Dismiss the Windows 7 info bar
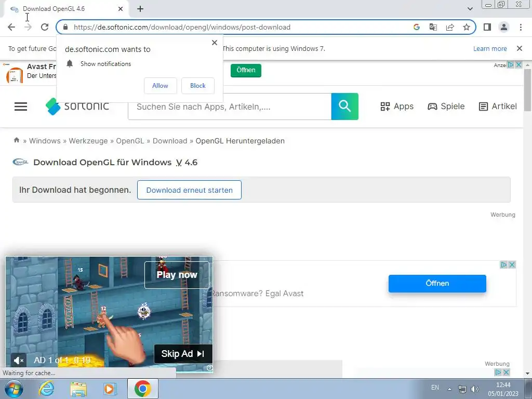The height and width of the screenshot is (399, 532). coord(520,48)
